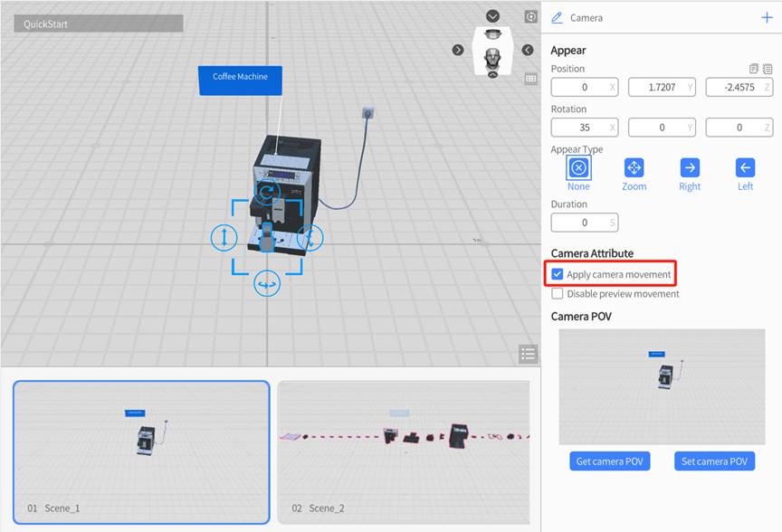The height and width of the screenshot is (532, 782).
Task: Click the vertical move gizmo handle
Action: tap(224, 238)
